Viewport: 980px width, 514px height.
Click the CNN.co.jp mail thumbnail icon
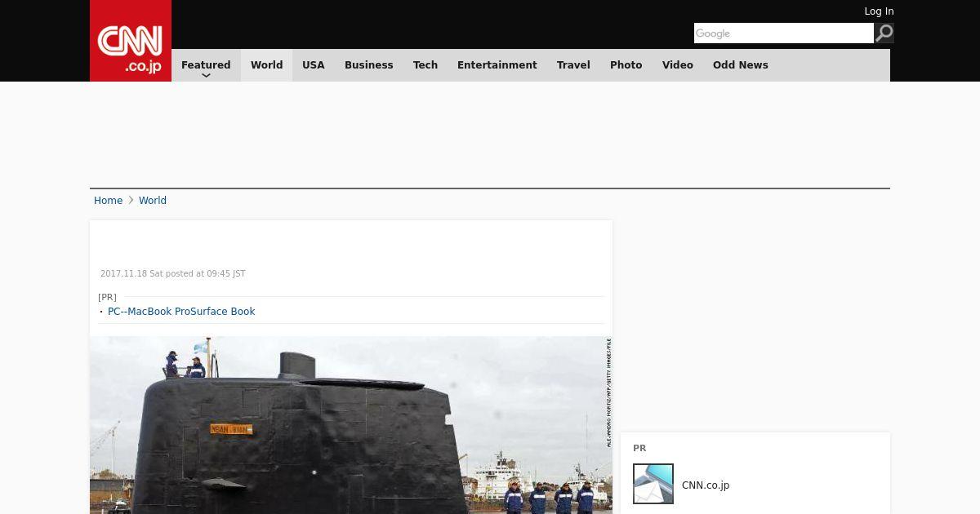coord(653,484)
